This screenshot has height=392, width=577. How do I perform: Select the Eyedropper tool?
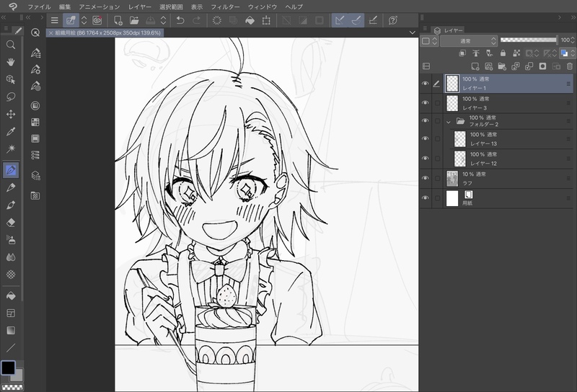(x=11, y=131)
